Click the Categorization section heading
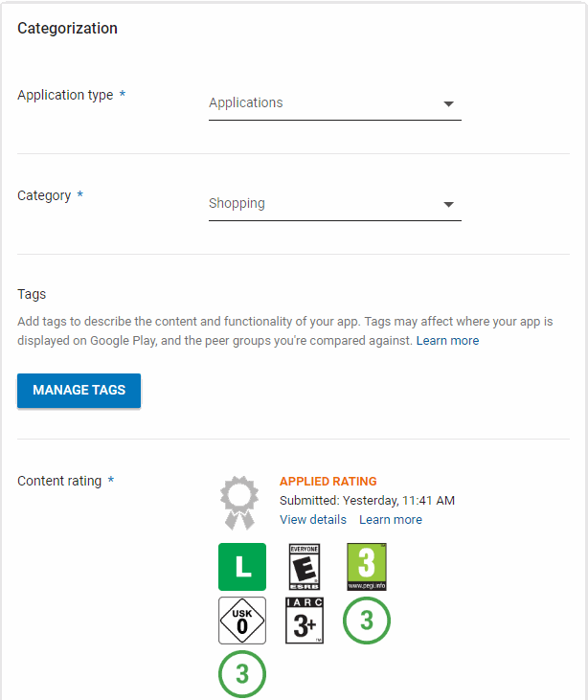 (x=68, y=29)
